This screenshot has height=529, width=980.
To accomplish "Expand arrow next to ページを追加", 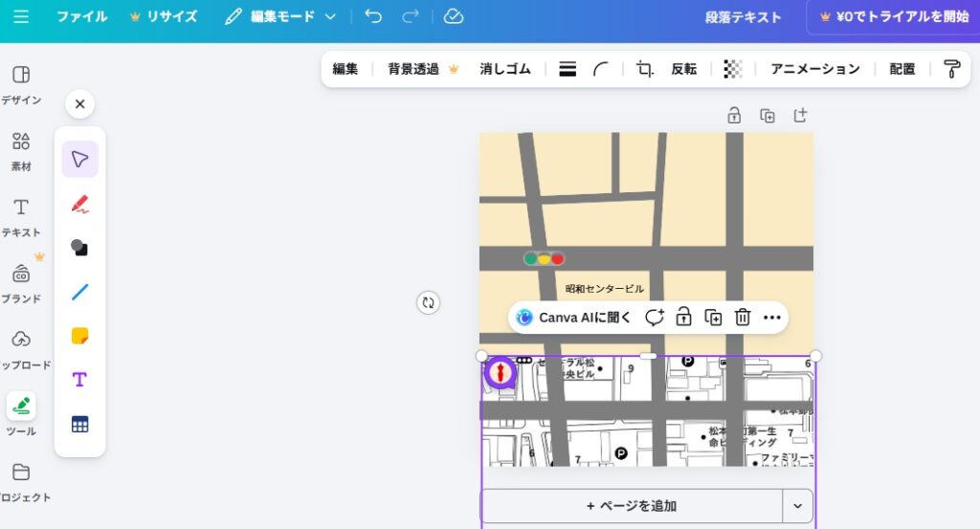I will point(797,506).
